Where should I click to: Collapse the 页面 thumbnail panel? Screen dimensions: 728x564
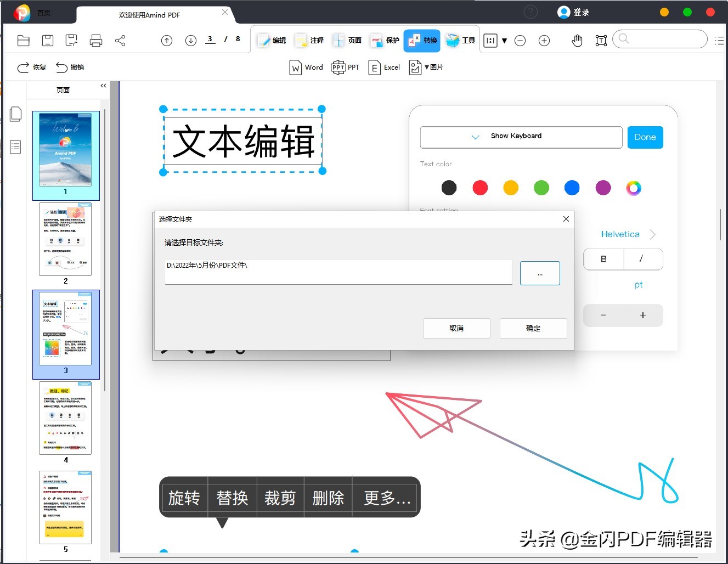pyautogui.click(x=103, y=86)
